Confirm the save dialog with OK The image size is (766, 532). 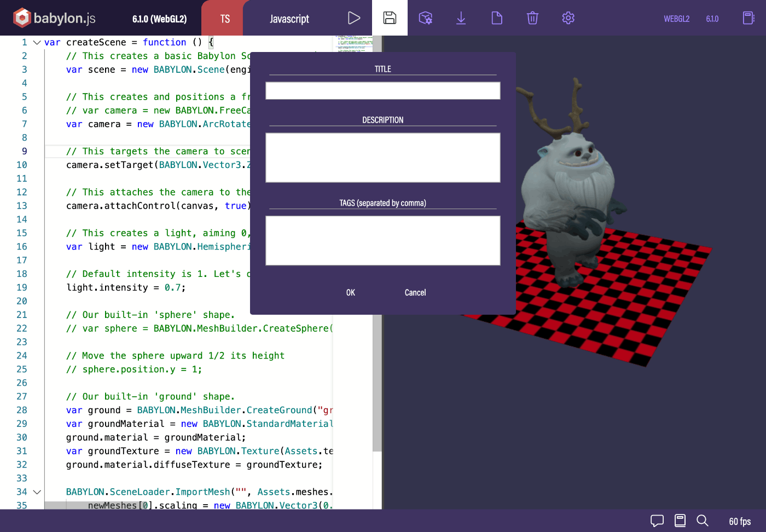click(x=351, y=293)
